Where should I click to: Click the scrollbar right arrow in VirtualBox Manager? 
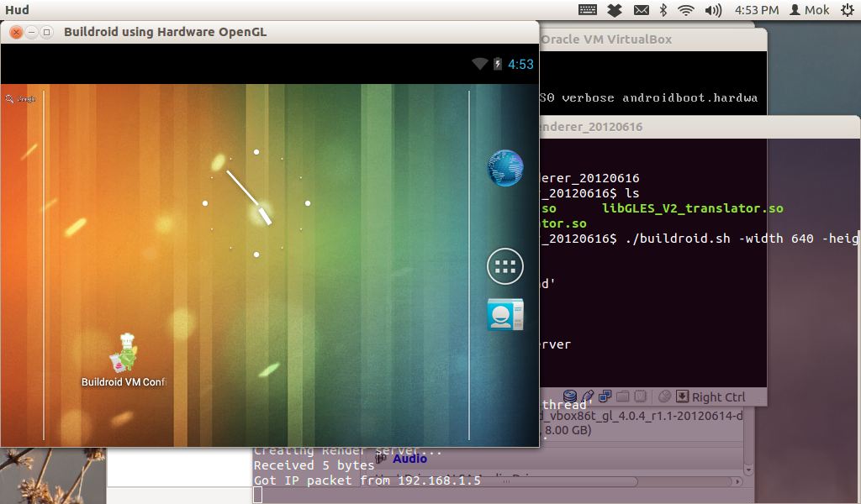(737, 481)
